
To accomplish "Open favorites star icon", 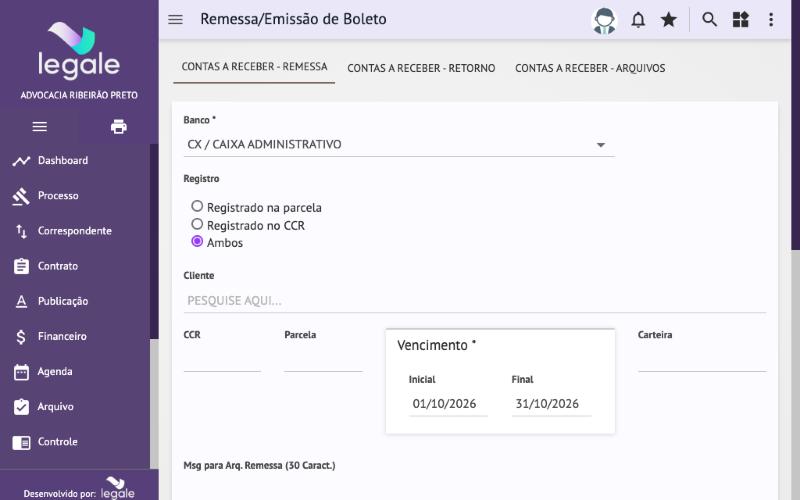I will click(x=668, y=20).
